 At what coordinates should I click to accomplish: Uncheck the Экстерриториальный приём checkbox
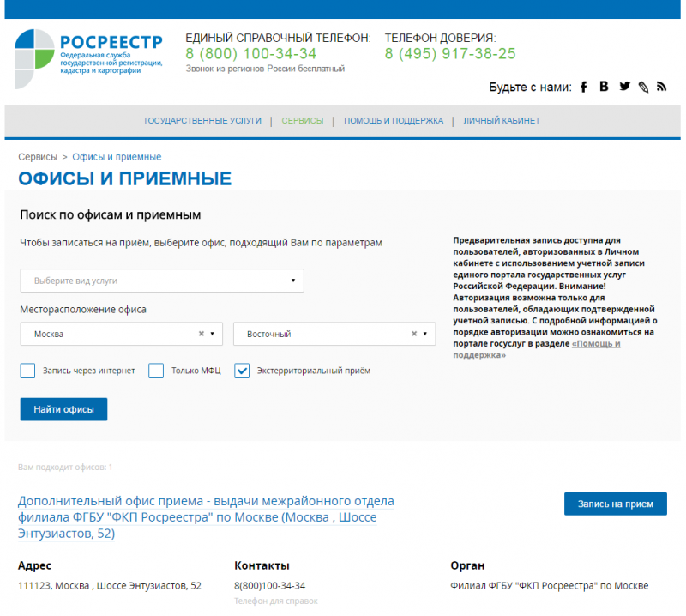242,371
